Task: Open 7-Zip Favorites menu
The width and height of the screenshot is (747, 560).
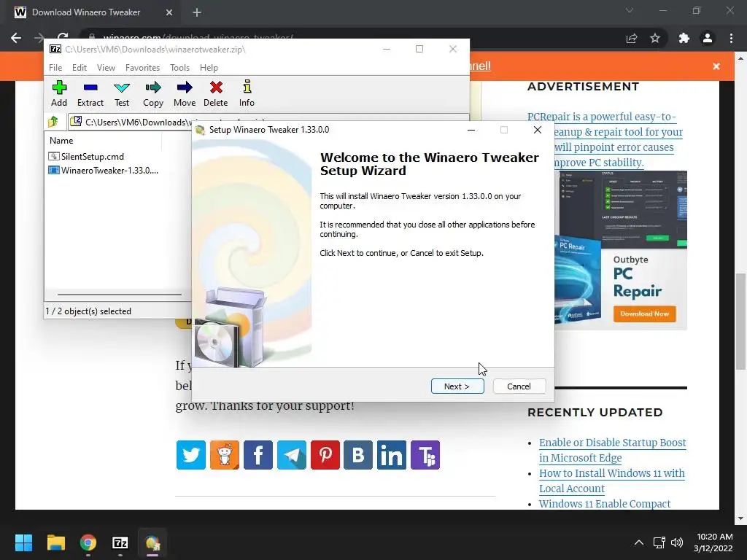Action: [x=142, y=68]
